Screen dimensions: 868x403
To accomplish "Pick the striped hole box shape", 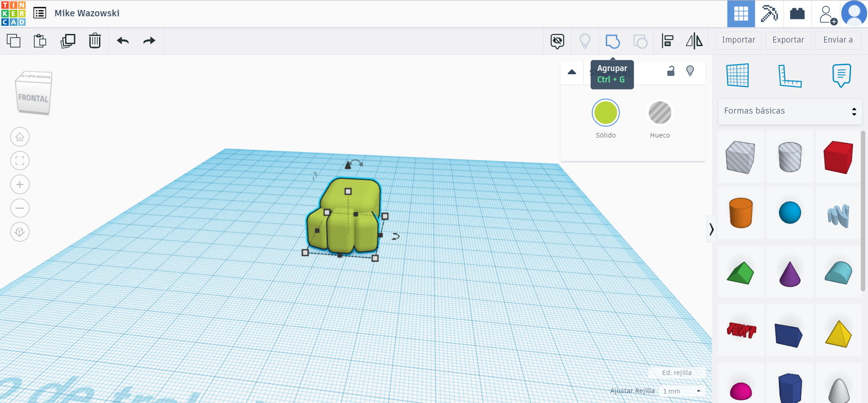I will click(741, 157).
